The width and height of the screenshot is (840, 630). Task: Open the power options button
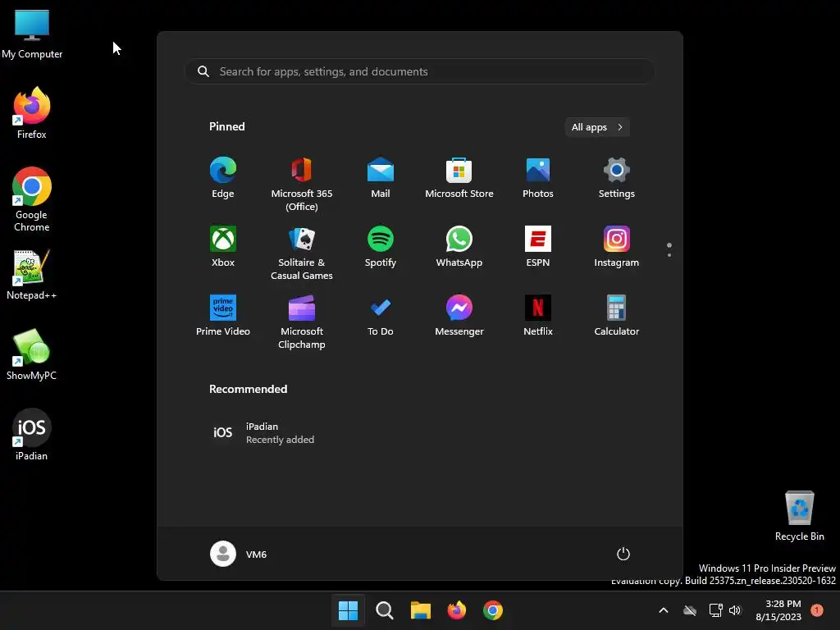click(623, 554)
